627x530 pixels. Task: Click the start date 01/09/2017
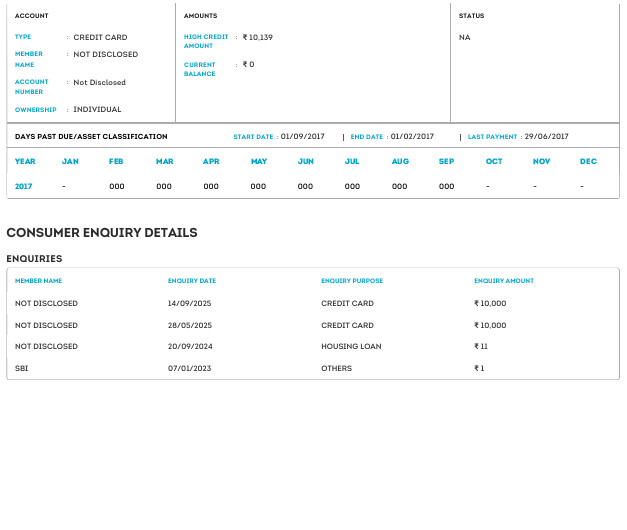coord(303,136)
